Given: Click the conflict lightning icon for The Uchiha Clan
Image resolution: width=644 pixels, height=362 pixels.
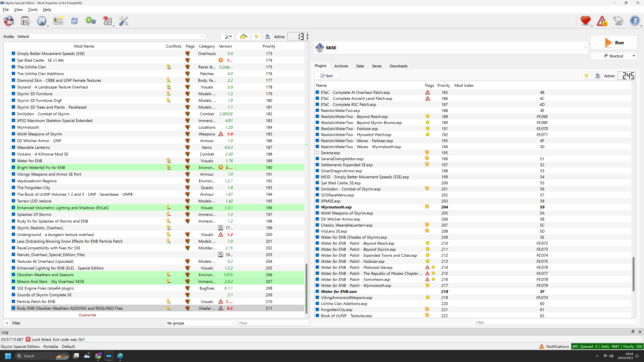Looking at the screenshot, I should tap(169, 67).
